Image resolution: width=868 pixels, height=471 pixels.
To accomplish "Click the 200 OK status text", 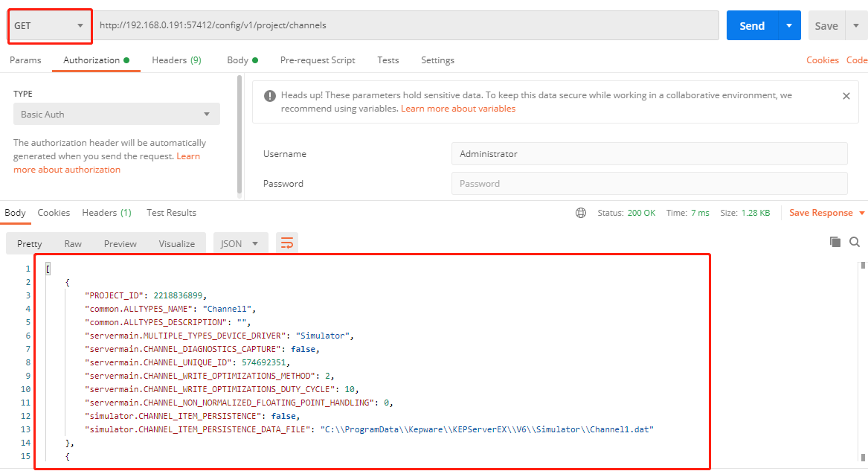I will pyautogui.click(x=641, y=213).
